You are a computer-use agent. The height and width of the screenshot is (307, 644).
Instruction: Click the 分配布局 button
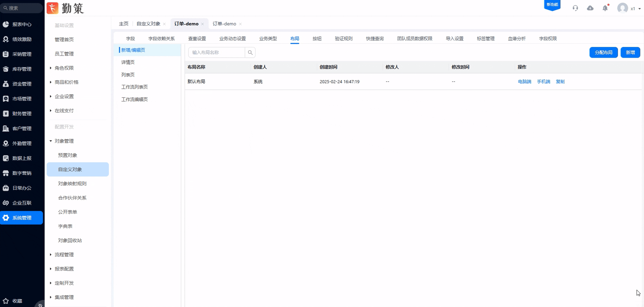[603, 52]
